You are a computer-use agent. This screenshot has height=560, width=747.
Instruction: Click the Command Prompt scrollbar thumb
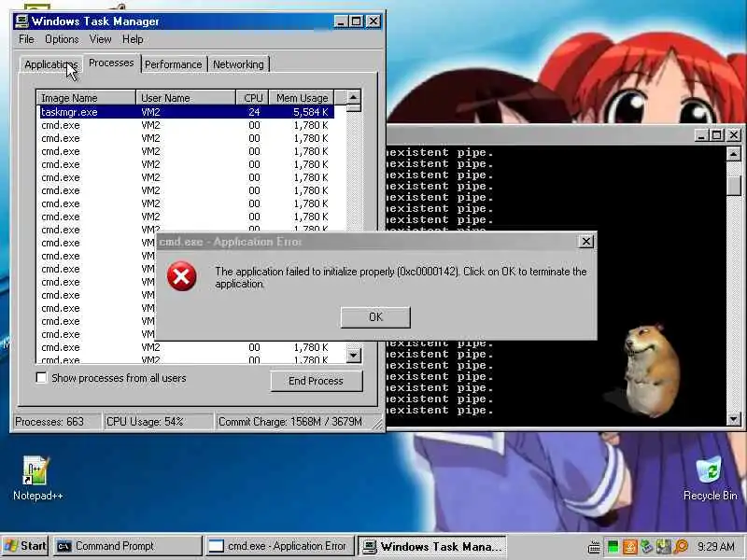pyautogui.click(x=733, y=186)
